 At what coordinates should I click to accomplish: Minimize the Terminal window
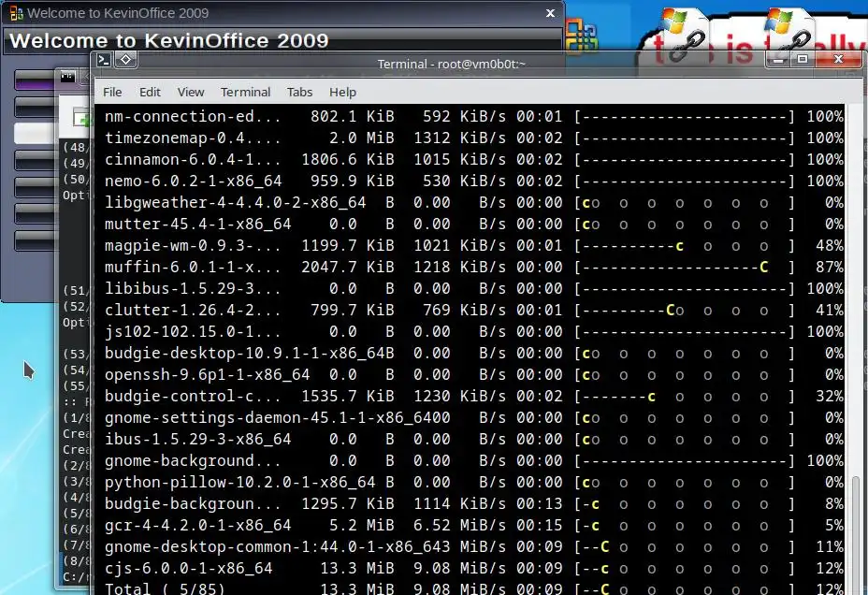pyautogui.click(x=779, y=59)
